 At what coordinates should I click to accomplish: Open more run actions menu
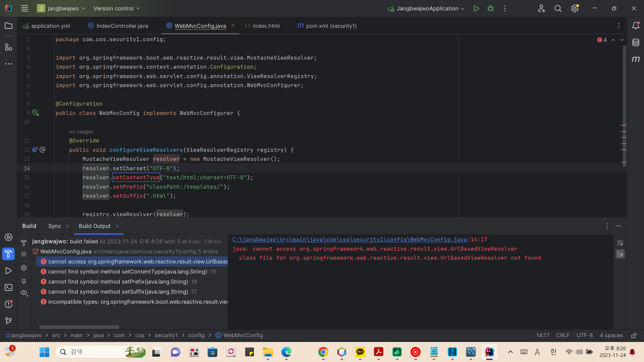pos(505,8)
